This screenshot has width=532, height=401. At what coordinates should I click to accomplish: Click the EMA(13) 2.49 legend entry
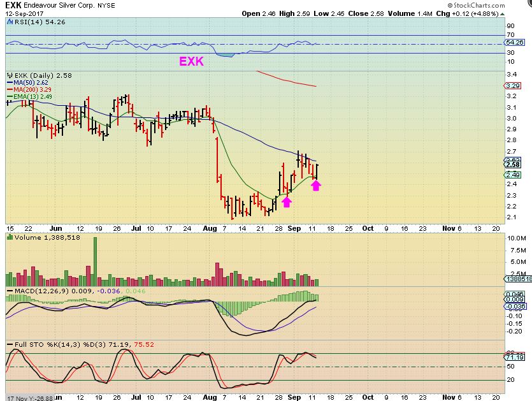[32, 97]
